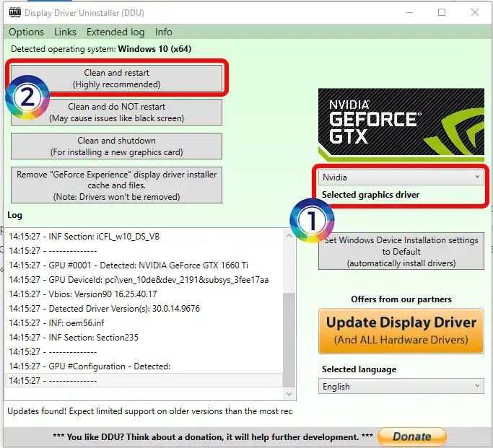This screenshot has width=493, height=448.
Task: Close the DDU window
Action: pos(475,12)
